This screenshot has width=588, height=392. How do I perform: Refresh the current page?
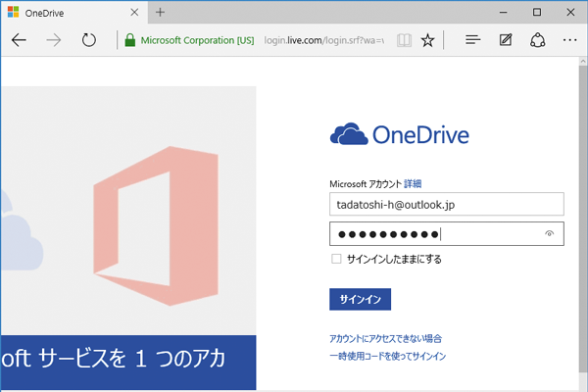coord(89,40)
